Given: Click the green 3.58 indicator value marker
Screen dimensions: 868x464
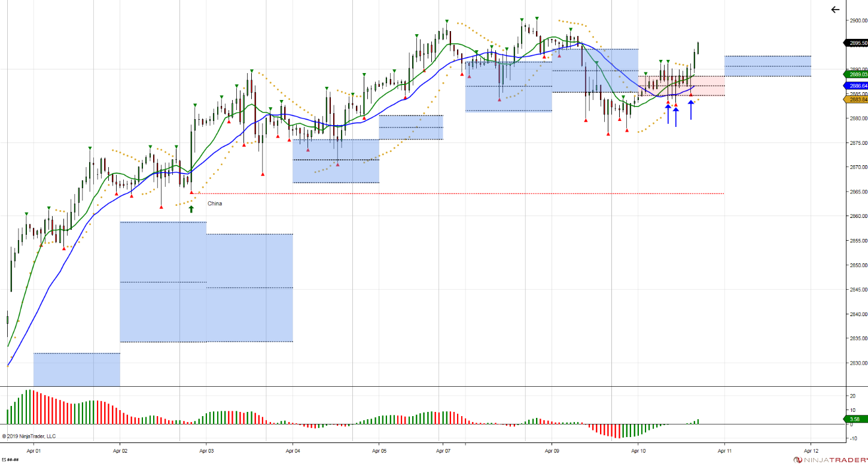Looking at the screenshot, I should pos(855,419).
